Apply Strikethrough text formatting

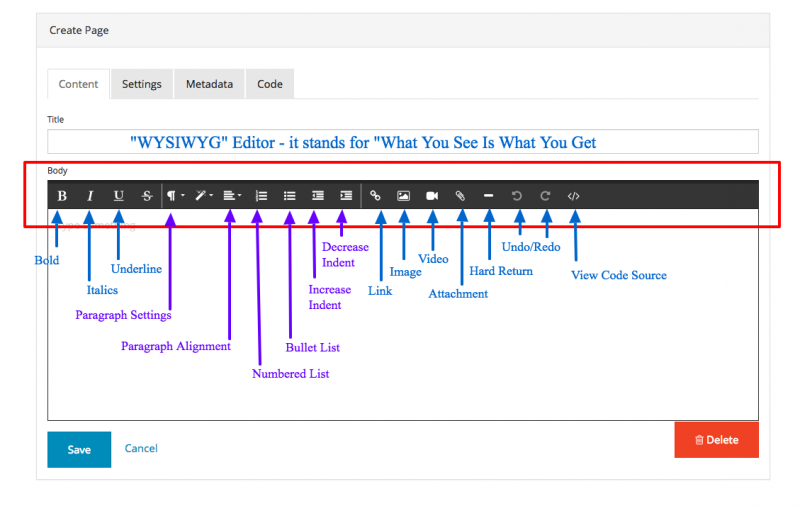[x=147, y=196]
